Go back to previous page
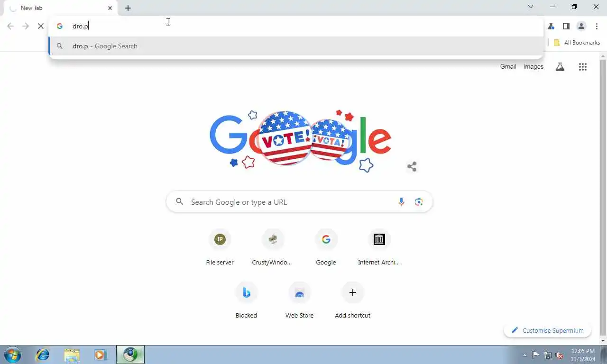 [10, 26]
